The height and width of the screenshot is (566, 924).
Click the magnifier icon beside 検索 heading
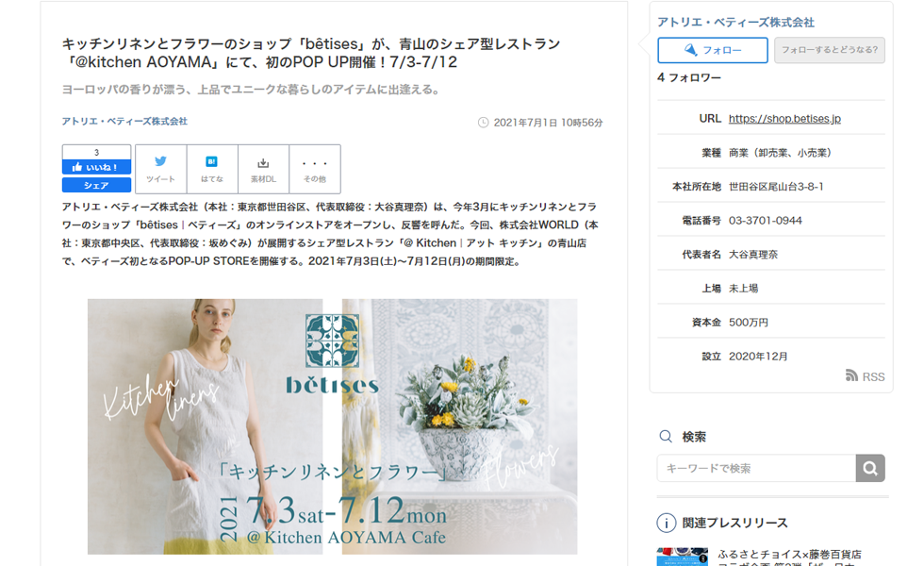[666, 436]
